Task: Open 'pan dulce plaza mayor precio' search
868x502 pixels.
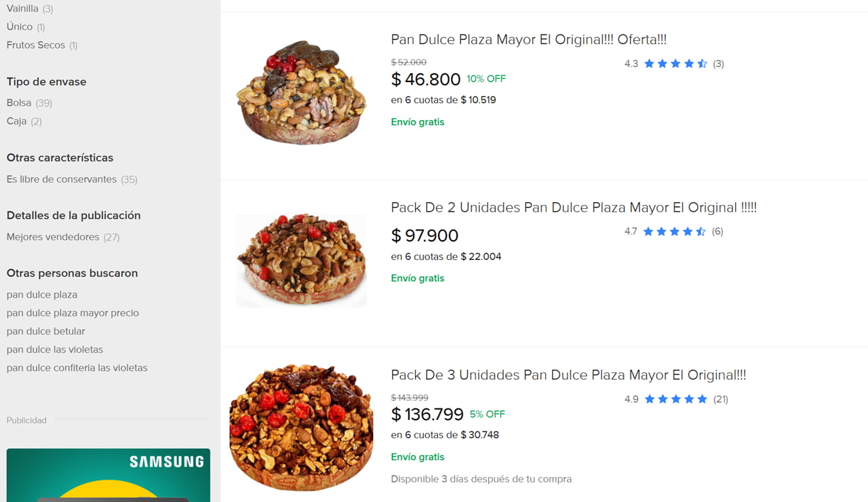Action: coord(73,313)
